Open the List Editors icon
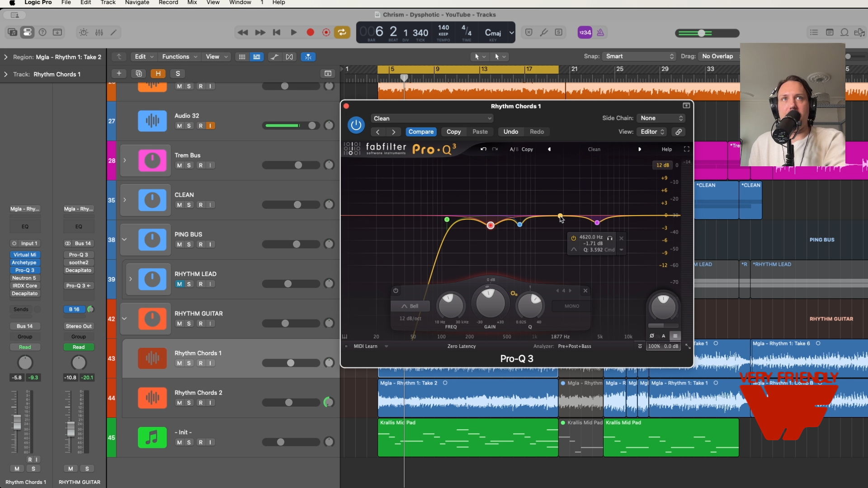Image resolution: width=868 pixels, height=488 pixels. click(x=814, y=33)
